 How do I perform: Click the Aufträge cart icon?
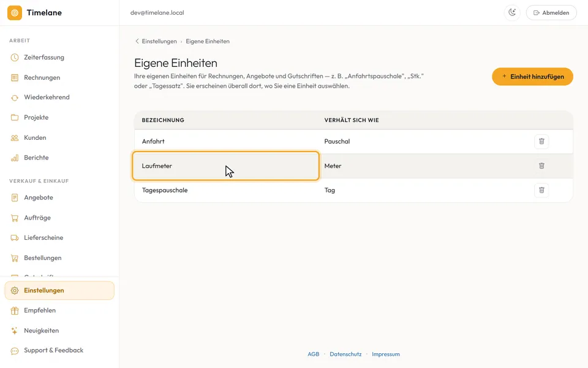pos(15,218)
